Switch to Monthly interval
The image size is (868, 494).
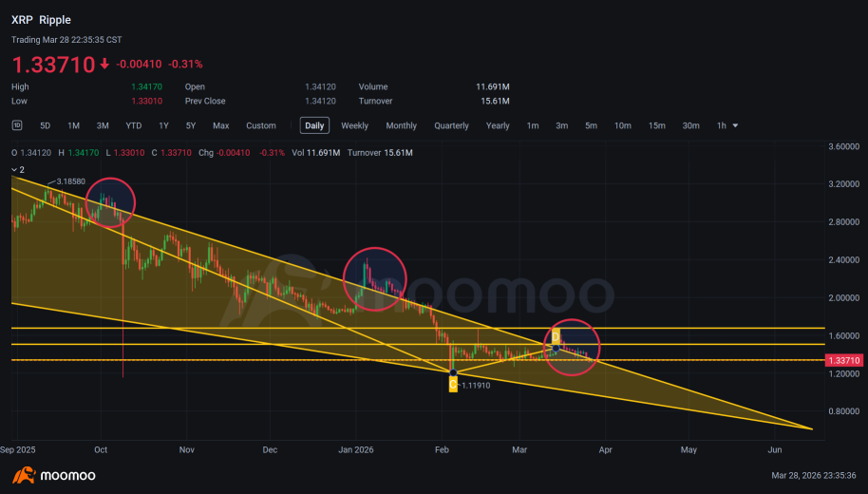pyautogui.click(x=402, y=125)
